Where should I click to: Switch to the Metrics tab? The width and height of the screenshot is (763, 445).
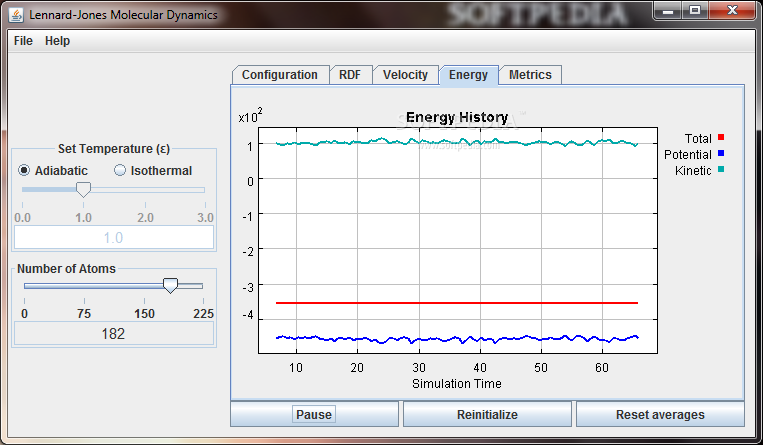530,75
